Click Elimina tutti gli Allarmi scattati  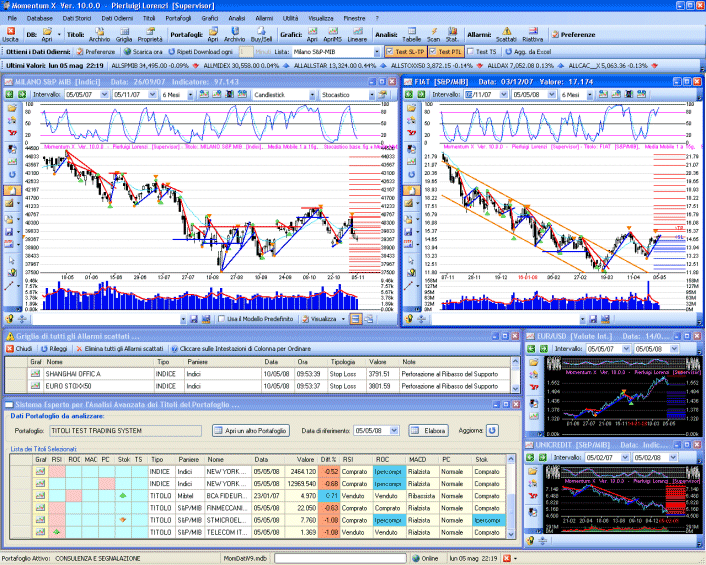120,348
